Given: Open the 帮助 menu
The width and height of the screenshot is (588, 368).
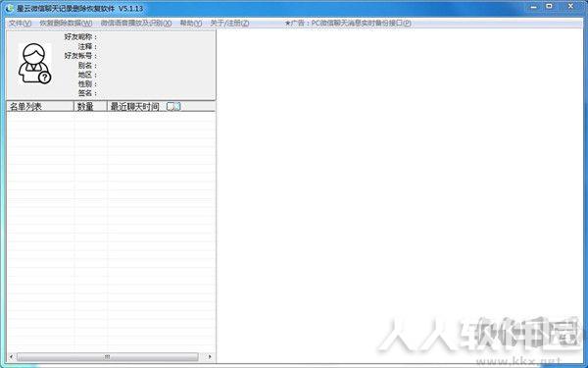Looking at the screenshot, I should coord(191,24).
